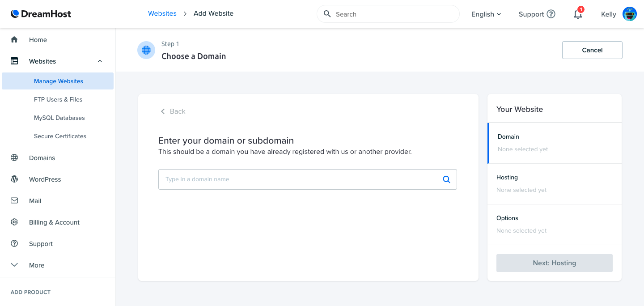Open FTP Users & Files item
Viewport: 644px width, 306px height.
(58, 100)
